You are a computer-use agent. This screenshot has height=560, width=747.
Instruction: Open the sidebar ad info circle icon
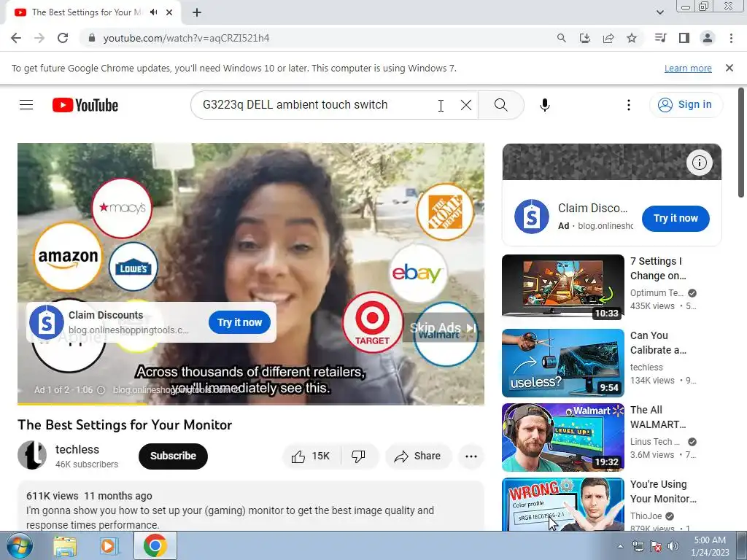click(700, 163)
